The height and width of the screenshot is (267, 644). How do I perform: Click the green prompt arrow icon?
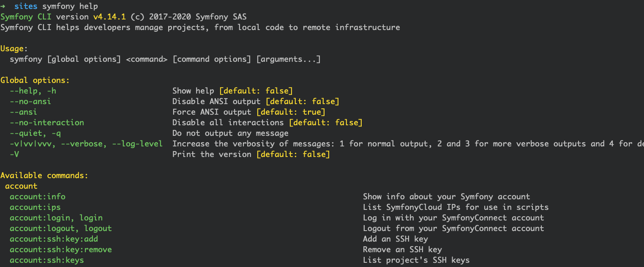(3, 6)
